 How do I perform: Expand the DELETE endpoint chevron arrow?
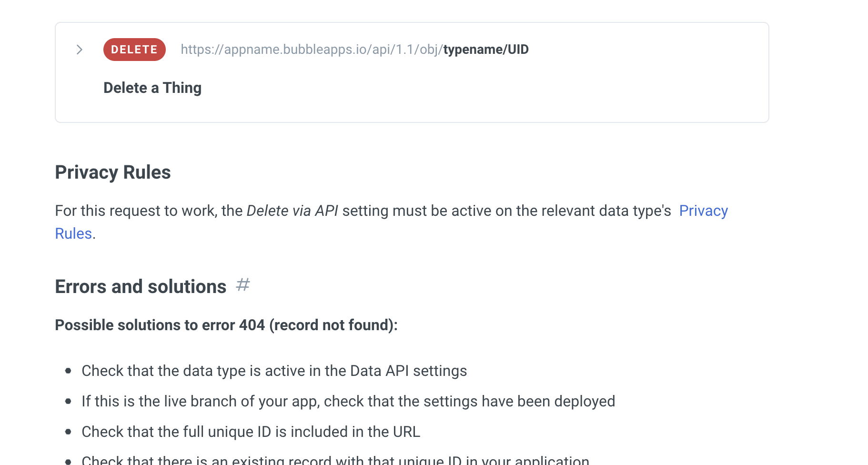point(80,50)
